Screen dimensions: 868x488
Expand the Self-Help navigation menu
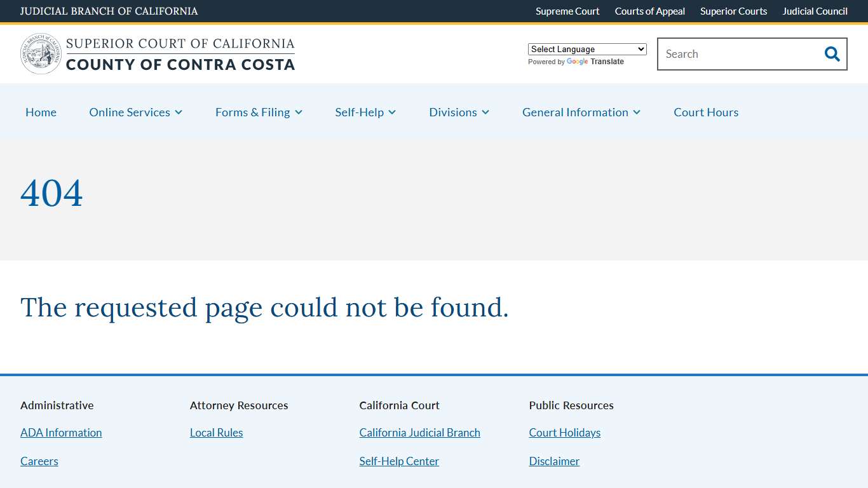pos(365,112)
